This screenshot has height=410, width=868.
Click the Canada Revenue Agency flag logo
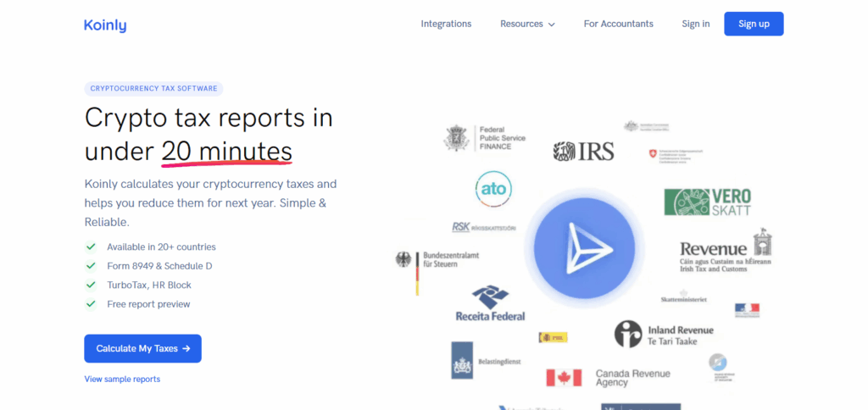(564, 378)
